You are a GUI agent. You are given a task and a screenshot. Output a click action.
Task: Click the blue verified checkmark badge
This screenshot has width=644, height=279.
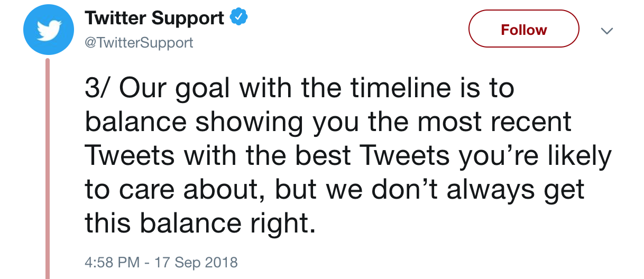click(240, 18)
